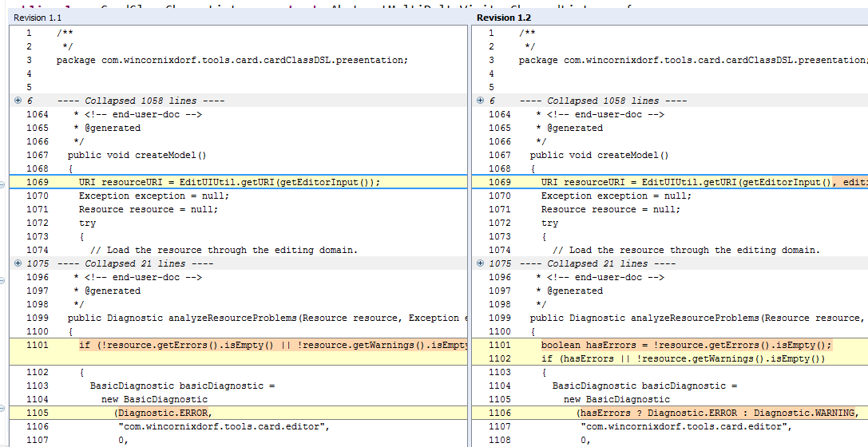868x447 pixels.
Task: Select changed line 1069 URI resourceURI in Revision 1.2
Action: (670, 182)
